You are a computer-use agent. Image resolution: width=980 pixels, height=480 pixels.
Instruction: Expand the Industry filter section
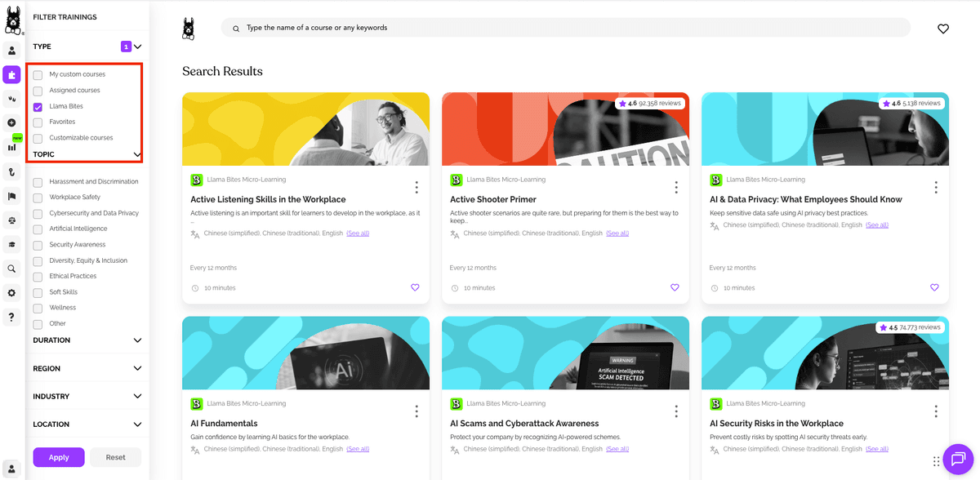click(137, 397)
